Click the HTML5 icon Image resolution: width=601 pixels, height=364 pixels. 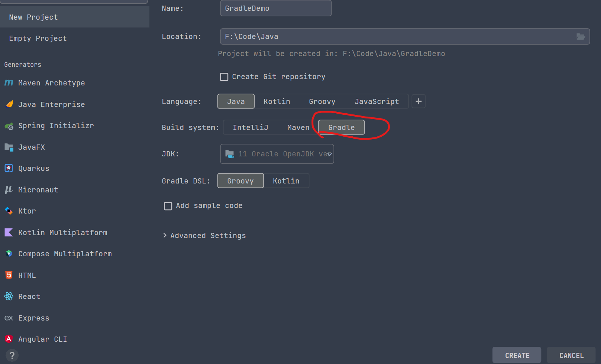click(9, 275)
